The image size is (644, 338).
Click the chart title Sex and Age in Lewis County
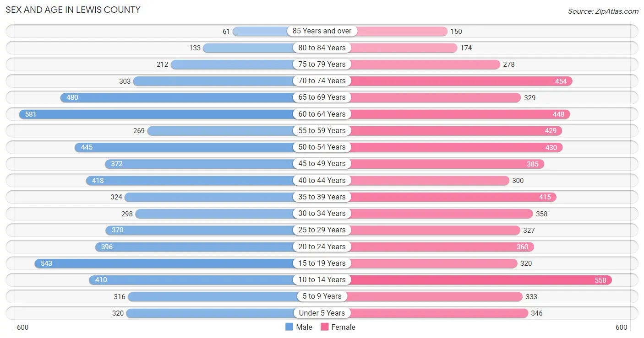[x=73, y=10]
